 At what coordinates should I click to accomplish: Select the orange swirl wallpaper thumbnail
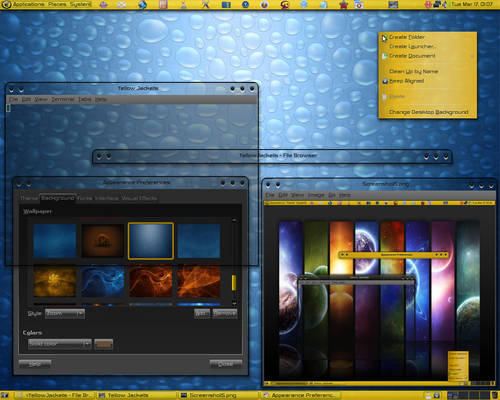[x=151, y=281]
